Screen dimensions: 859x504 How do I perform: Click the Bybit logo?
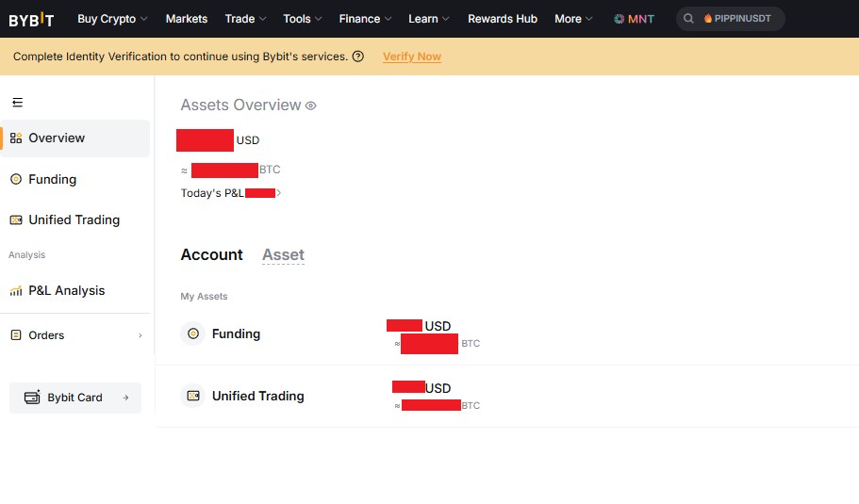click(x=31, y=20)
